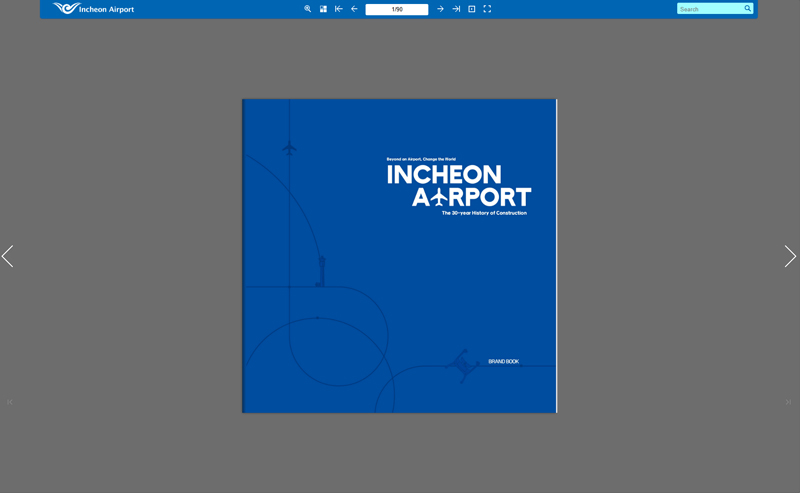Click the faint last-page icon at right edge

point(788,402)
